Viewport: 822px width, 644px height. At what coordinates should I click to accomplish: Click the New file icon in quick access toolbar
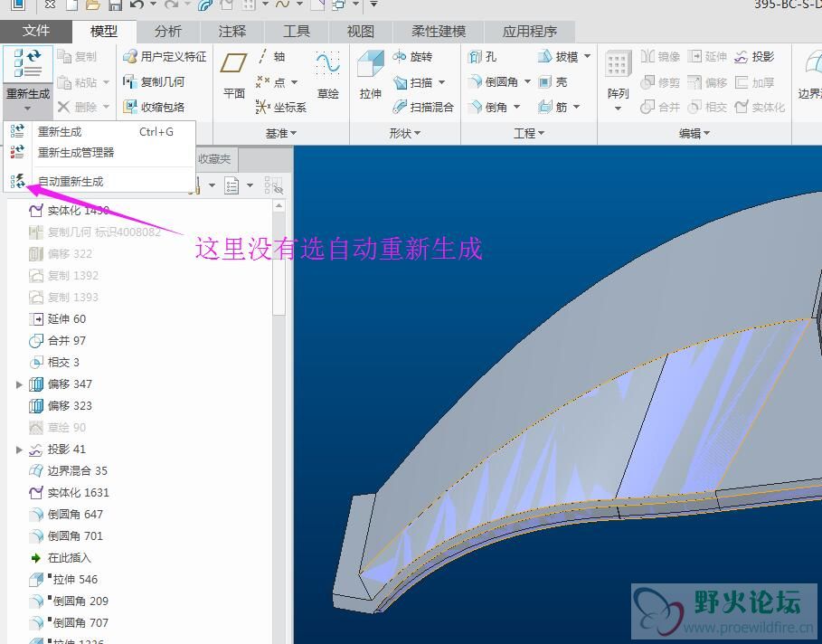[71, 5]
